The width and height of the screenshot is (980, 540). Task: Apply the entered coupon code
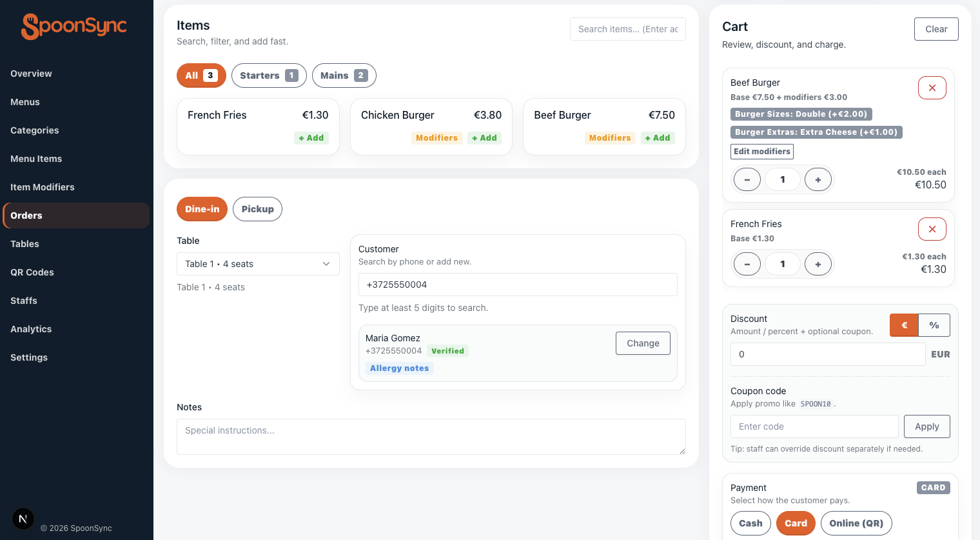coord(926,426)
